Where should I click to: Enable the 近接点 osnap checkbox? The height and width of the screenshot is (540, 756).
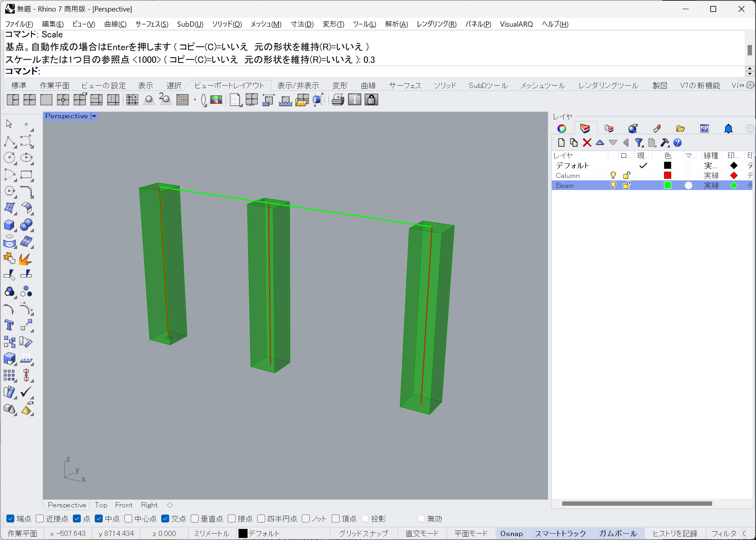tap(40, 518)
